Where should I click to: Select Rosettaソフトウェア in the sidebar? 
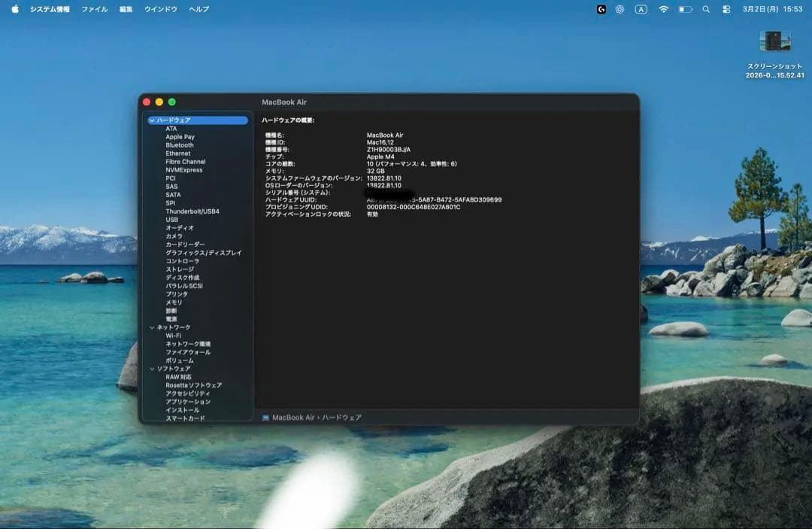[x=194, y=385]
